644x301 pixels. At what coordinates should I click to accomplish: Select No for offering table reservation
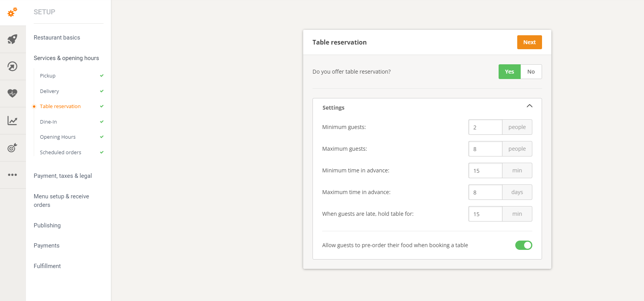pos(531,72)
